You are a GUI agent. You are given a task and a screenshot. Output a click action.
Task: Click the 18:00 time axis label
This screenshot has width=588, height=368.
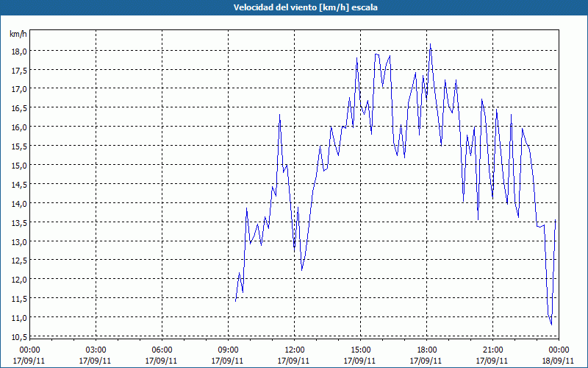click(427, 350)
